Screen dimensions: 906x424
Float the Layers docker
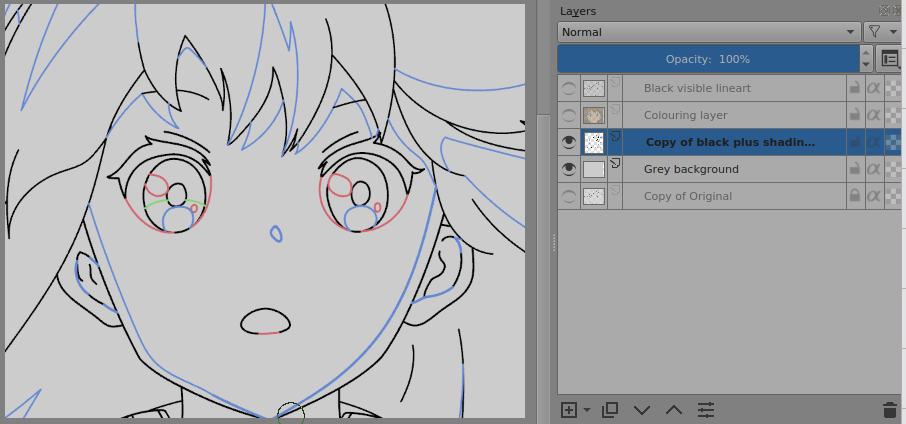(x=885, y=10)
